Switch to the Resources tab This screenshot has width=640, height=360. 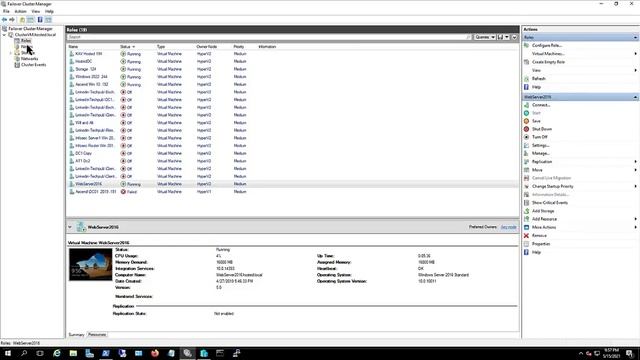97,335
